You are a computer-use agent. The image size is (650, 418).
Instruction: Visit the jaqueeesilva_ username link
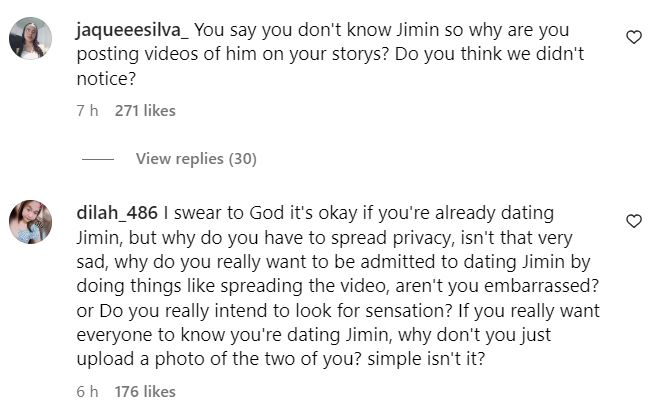[132, 30]
